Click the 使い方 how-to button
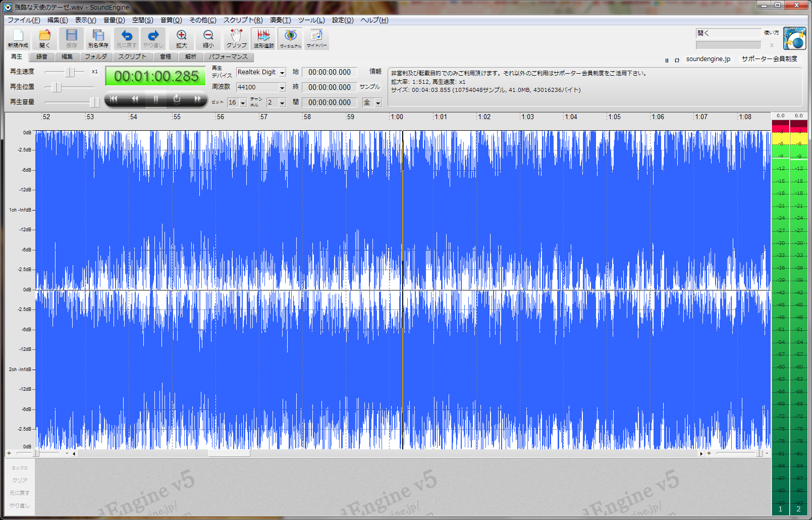Viewport: 812px width, 520px height. 771,33
